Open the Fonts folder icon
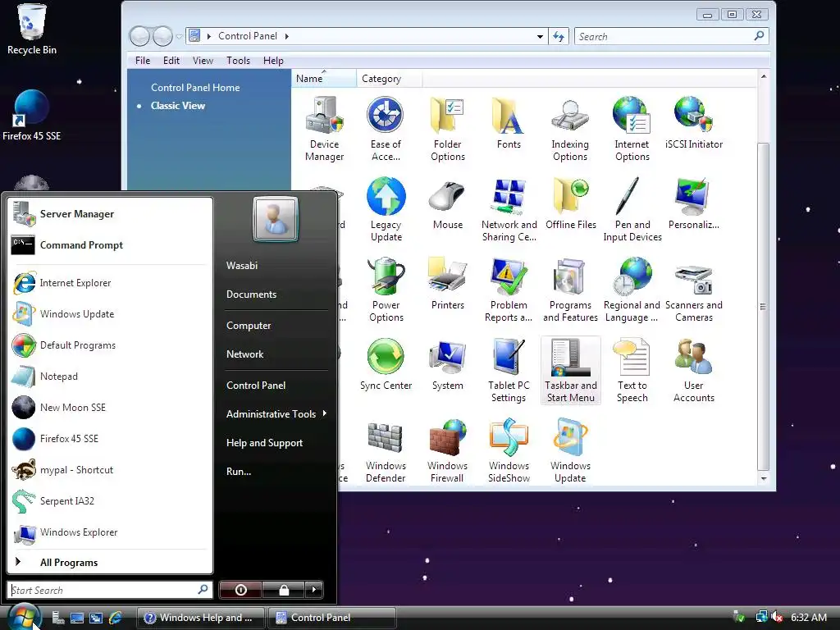Image resolution: width=840 pixels, height=630 pixels. point(509,123)
